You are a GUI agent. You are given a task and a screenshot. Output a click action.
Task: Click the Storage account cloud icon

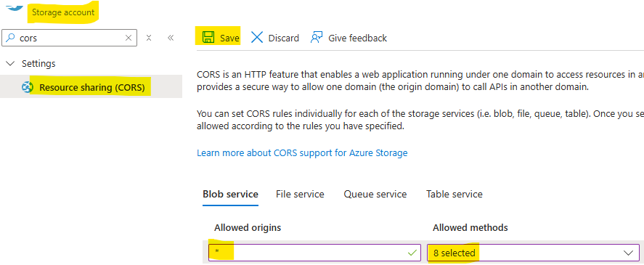click(x=15, y=6)
